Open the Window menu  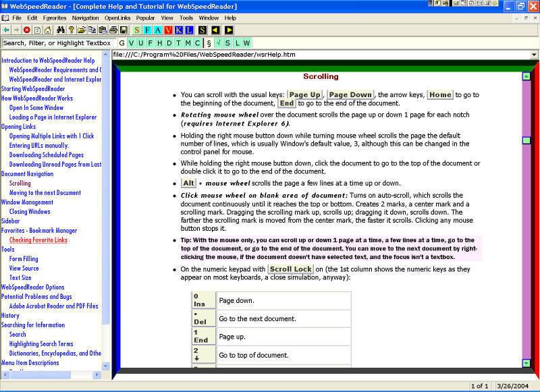pos(209,18)
